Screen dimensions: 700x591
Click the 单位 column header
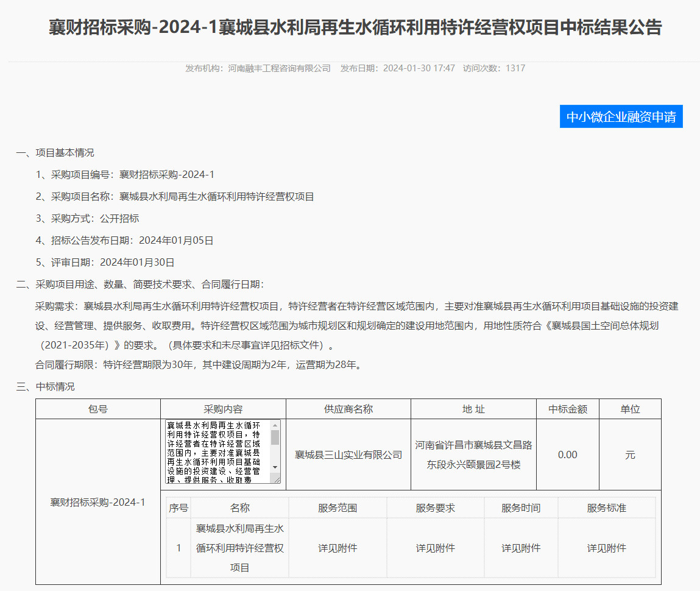tap(630, 409)
